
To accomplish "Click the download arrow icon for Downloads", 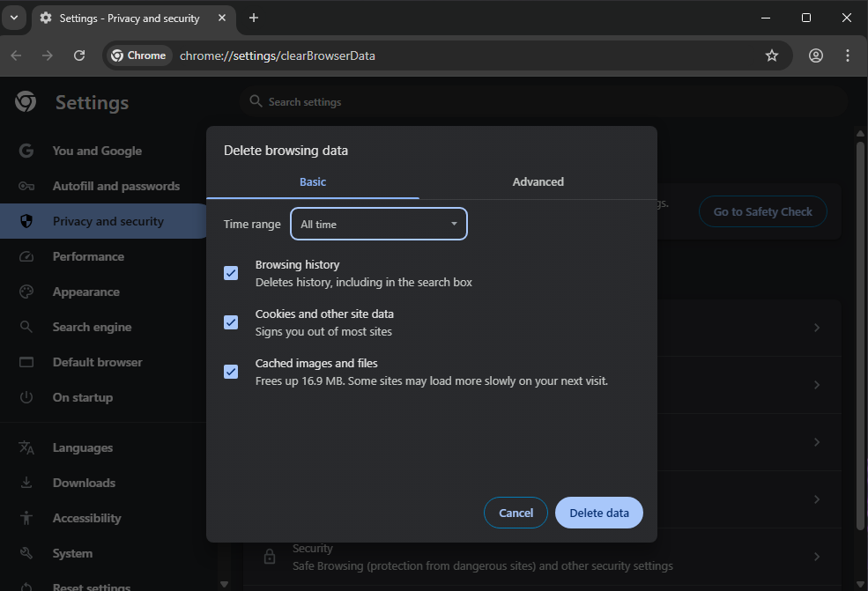I will coord(26,483).
